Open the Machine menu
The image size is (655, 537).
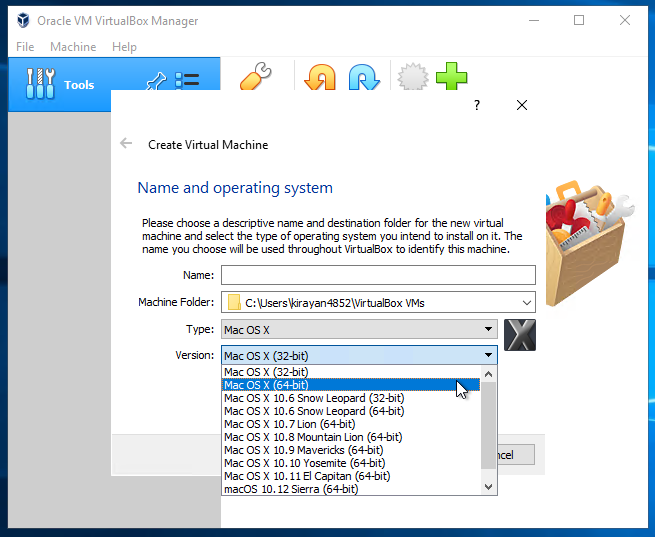(73, 47)
